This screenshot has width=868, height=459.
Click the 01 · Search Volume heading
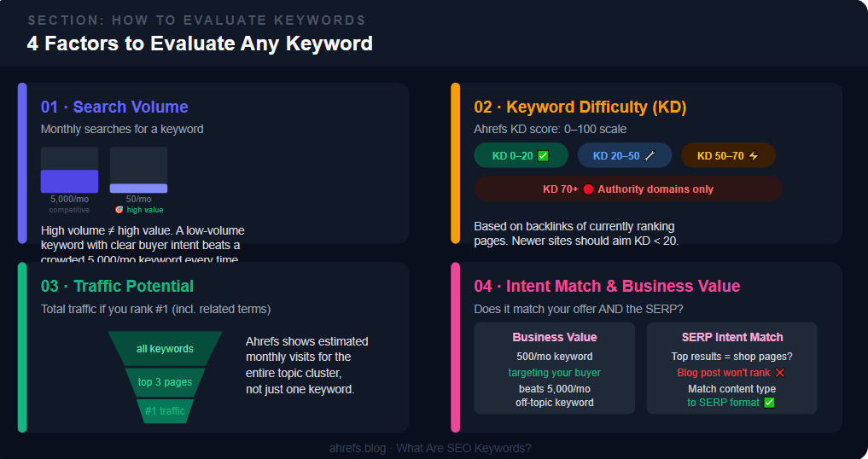(x=114, y=107)
